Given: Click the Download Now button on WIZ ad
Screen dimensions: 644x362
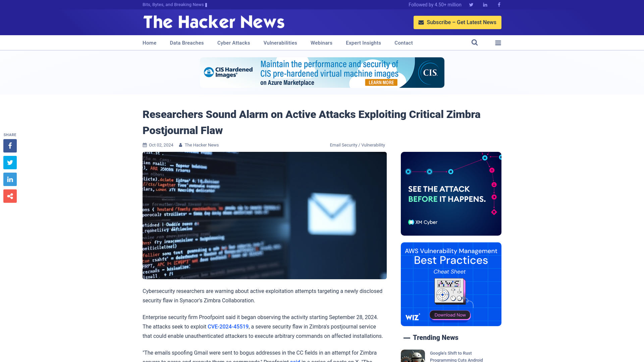Looking at the screenshot, I should pos(450,314).
